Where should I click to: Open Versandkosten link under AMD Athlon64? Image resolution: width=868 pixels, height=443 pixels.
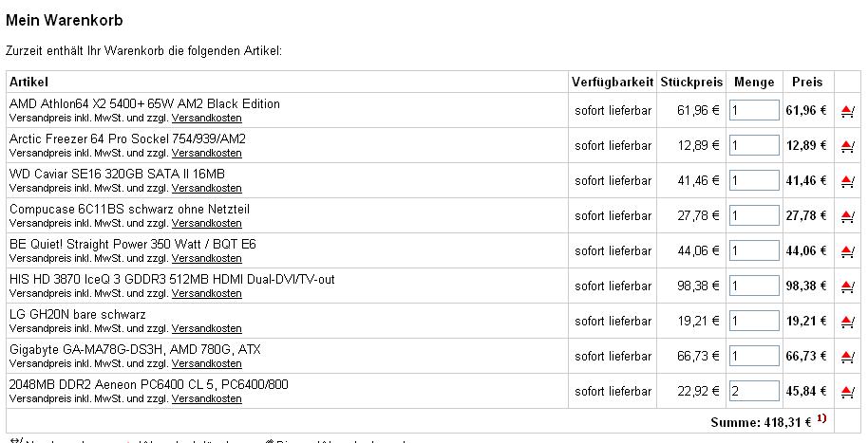click(x=206, y=118)
